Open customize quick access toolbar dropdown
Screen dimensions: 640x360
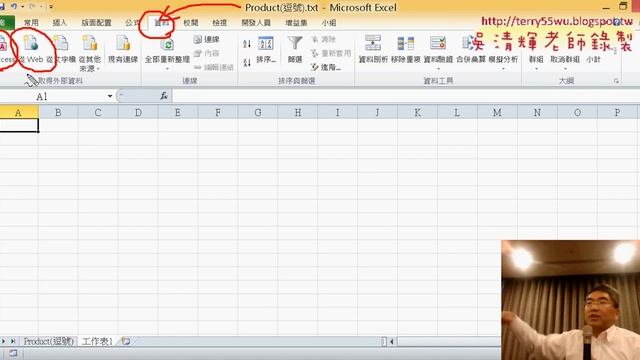click(51, 7)
